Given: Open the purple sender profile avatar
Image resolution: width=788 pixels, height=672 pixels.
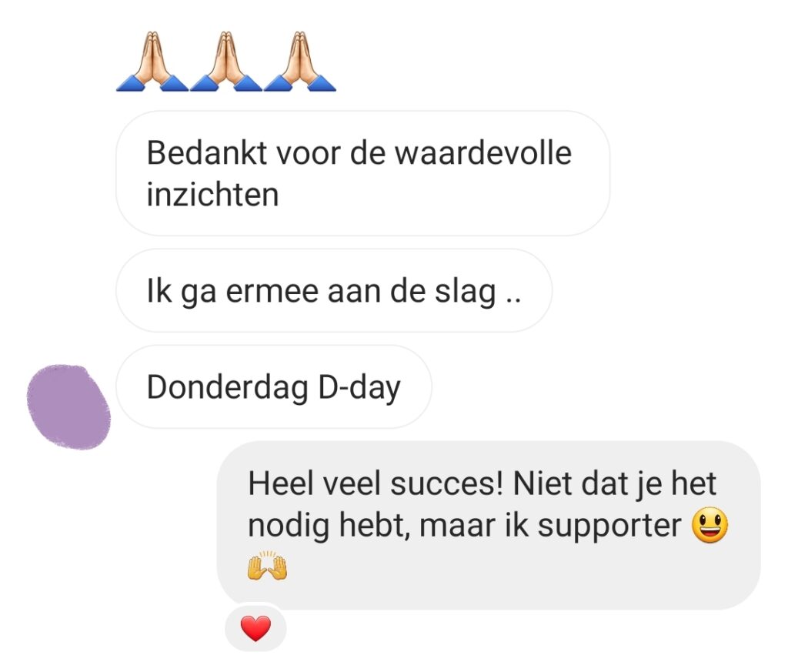Looking at the screenshot, I should click(x=68, y=406).
